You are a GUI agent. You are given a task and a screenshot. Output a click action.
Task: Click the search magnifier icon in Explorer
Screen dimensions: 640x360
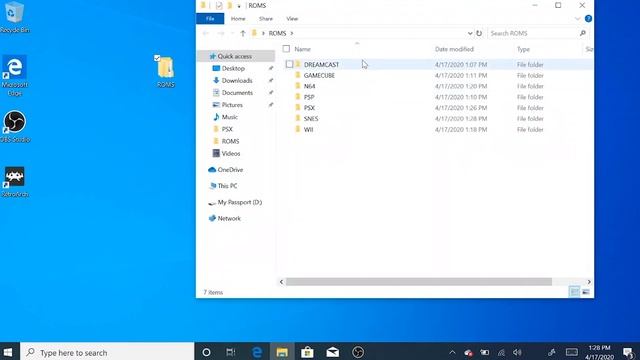(583, 33)
